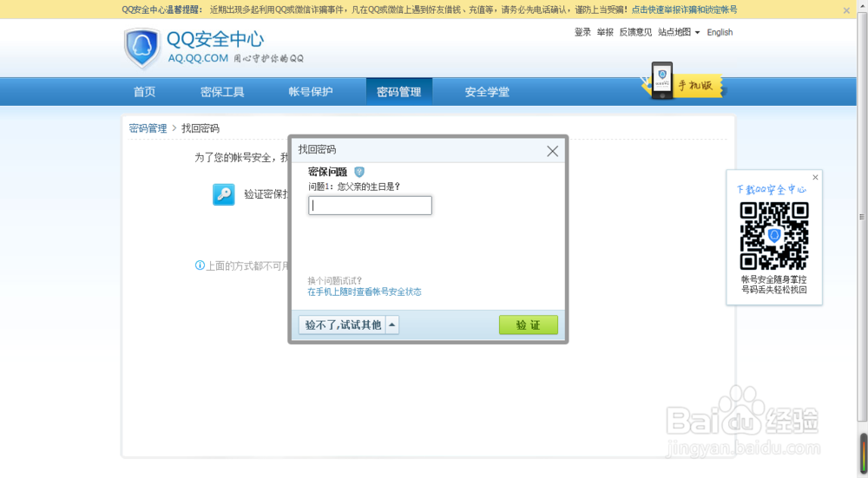
Task: Click the QR code image for QQ安全中心
Action: click(774, 236)
